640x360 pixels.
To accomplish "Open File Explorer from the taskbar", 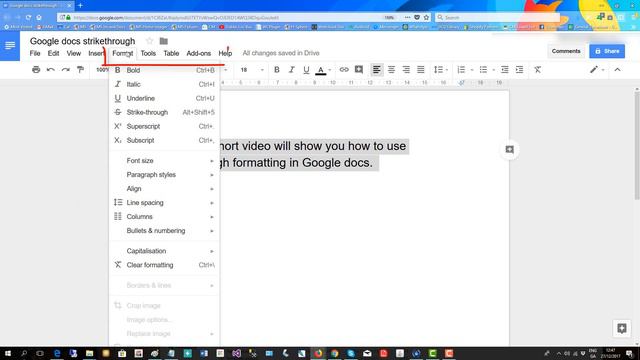I will point(89,353).
